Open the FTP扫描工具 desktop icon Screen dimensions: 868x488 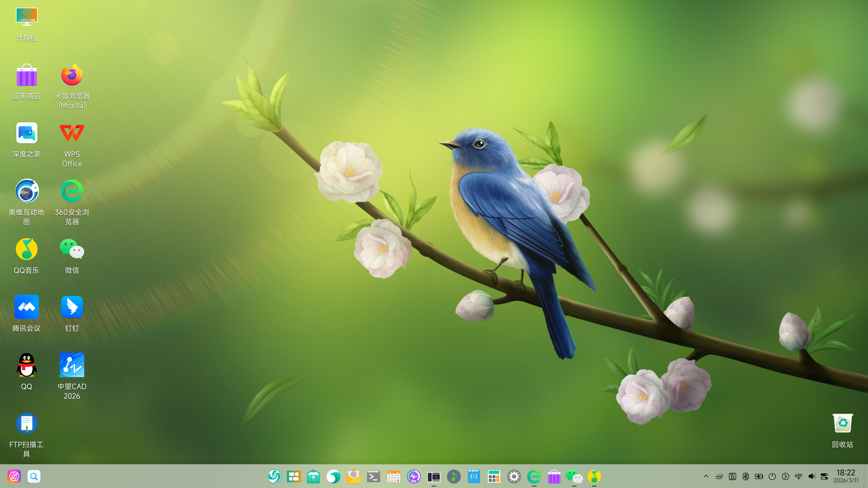point(26,423)
